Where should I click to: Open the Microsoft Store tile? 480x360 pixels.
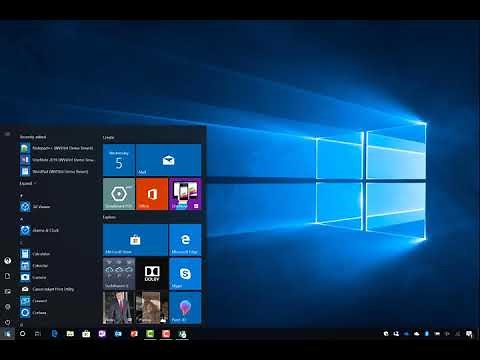[x=135, y=240]
